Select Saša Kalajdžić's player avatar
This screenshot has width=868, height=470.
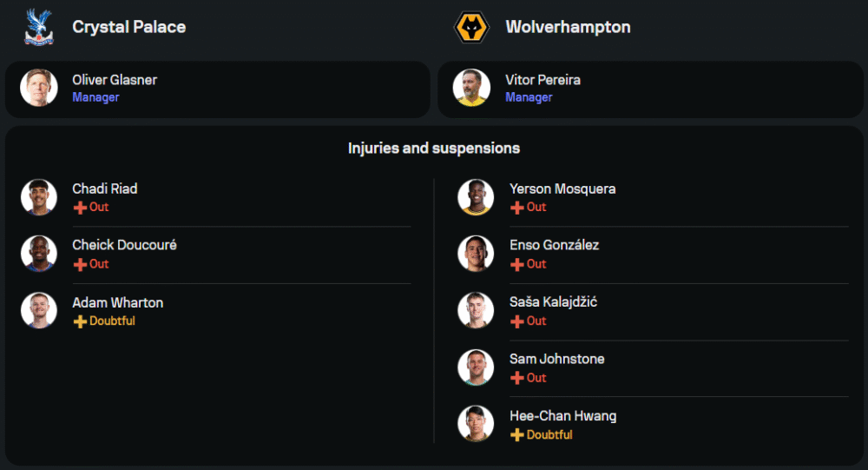476,310
